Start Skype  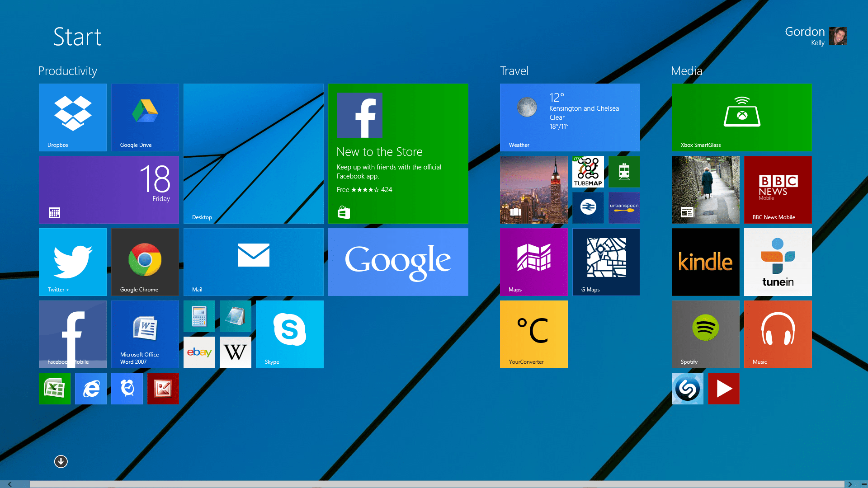(x=289, y=334)
